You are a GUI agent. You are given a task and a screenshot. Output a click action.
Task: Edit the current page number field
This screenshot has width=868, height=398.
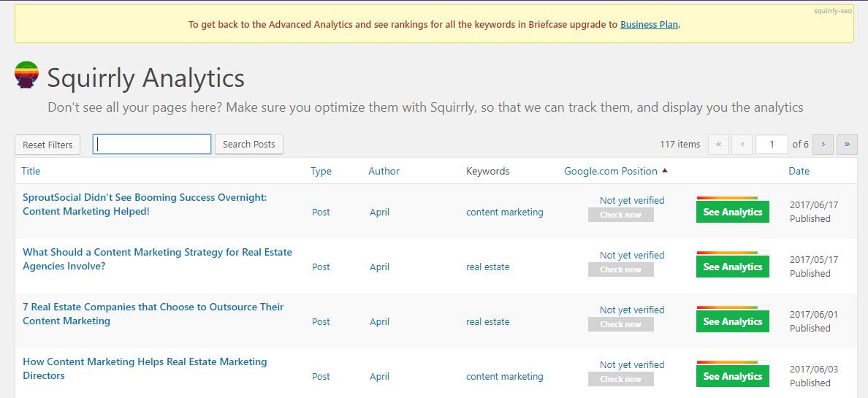tap(772, 145)
